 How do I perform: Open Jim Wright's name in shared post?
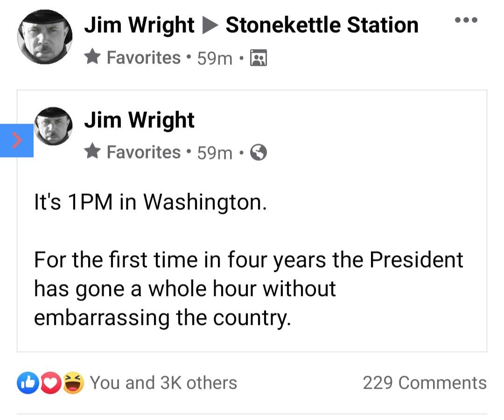tap(139, 120)
